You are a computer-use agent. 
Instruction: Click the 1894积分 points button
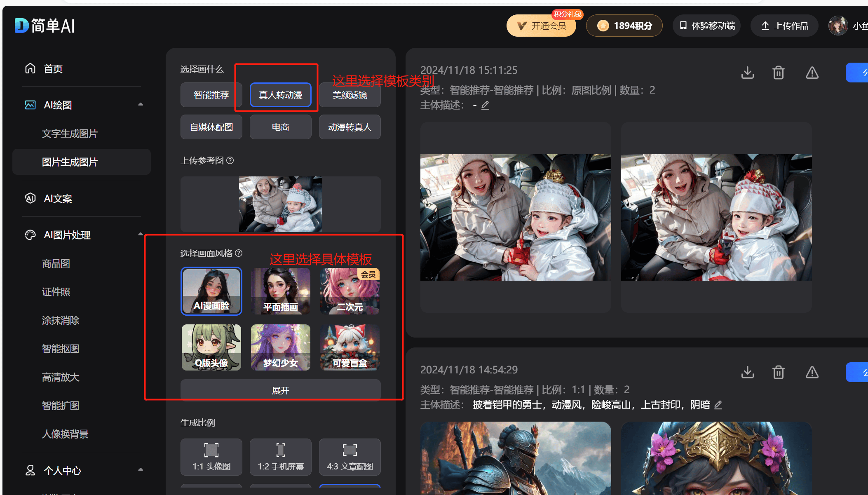[624, 26]
